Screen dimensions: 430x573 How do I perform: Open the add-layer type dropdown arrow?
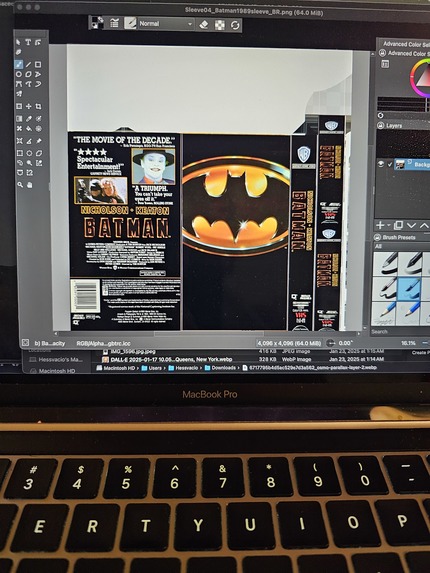click(x=389, y=225)
